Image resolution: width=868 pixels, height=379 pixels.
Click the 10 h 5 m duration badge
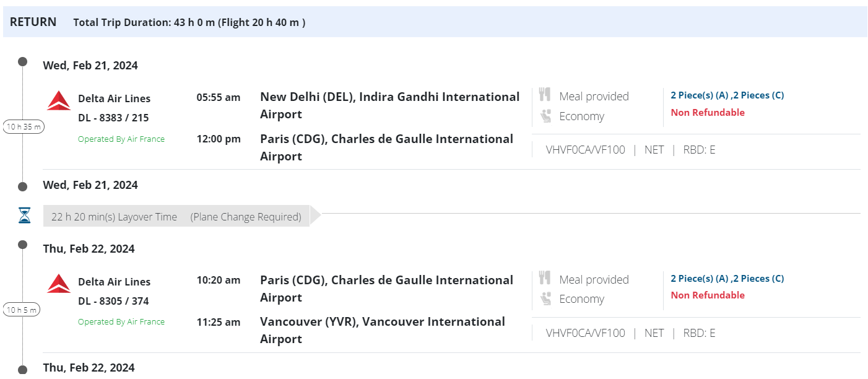click(x=22, y=310)
